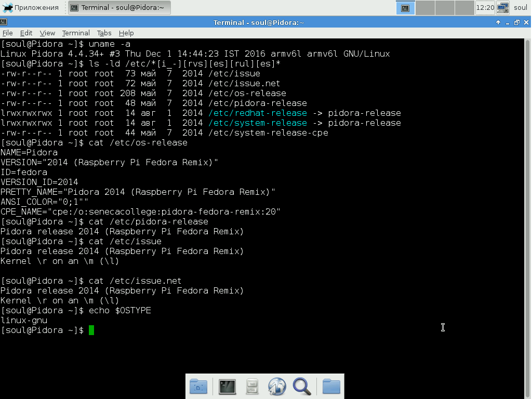This screenshot has width=532, height=399.
Task: Launch File Manager cabinet icon in dock
Action: [252, 386]
